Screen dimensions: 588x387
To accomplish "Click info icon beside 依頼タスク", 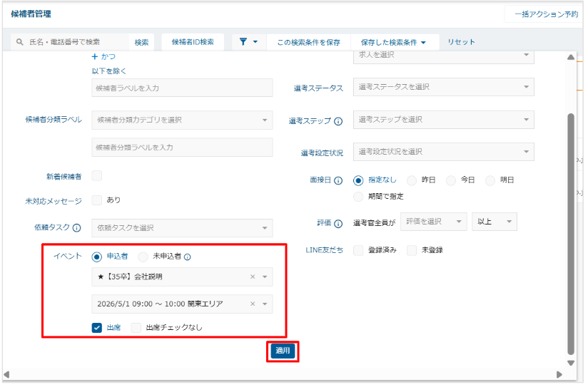I will [76, 228].
